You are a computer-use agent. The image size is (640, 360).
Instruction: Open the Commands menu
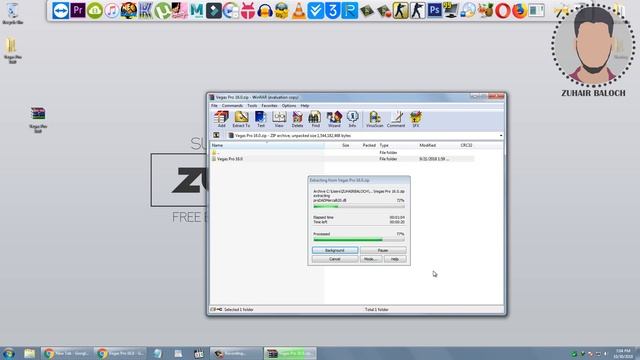coord(232,106)
